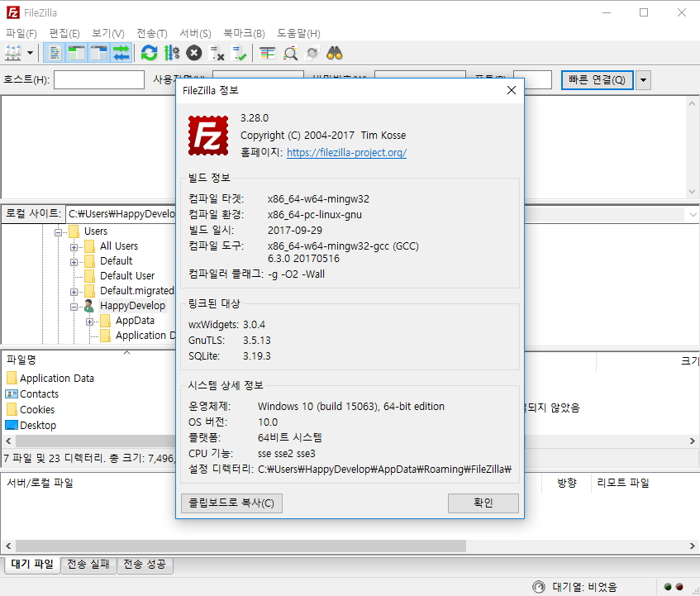The image size is (700, 596).
Task: Select the AppData folder in tree
Action: [x=135, y=321]
